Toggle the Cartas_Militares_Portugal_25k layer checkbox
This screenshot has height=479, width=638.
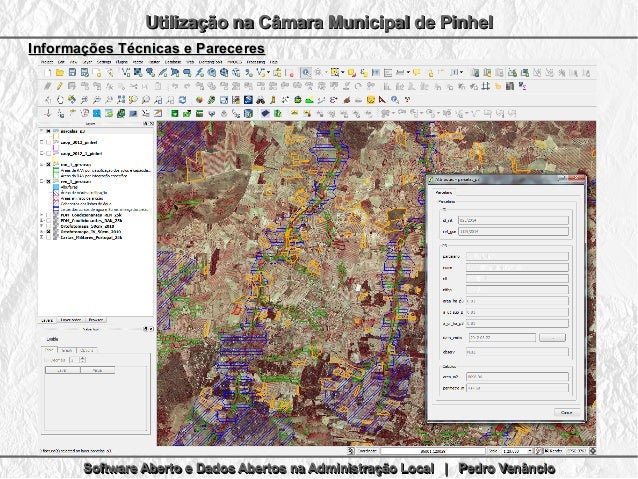(46, 239)
